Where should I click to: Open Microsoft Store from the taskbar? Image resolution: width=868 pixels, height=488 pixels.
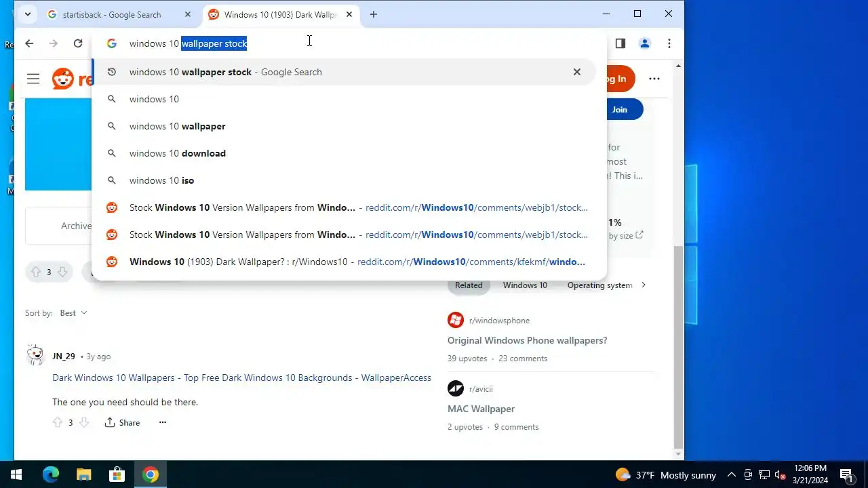(117, 474)
